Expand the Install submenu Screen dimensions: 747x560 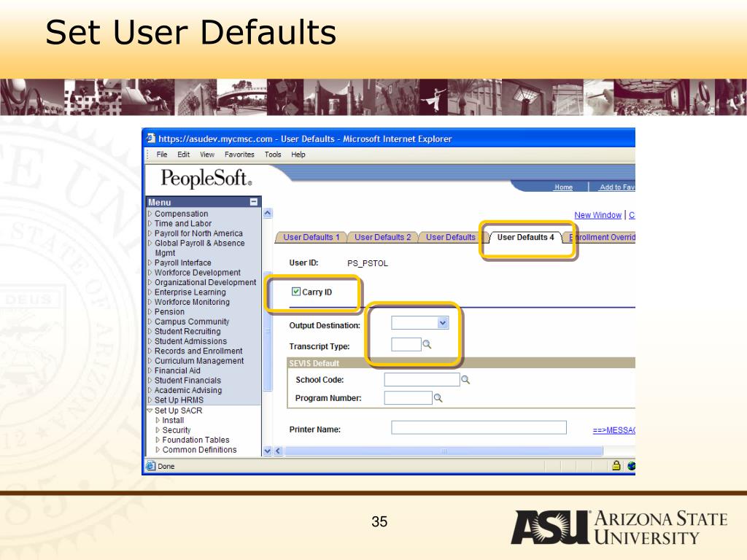[158, 421]
